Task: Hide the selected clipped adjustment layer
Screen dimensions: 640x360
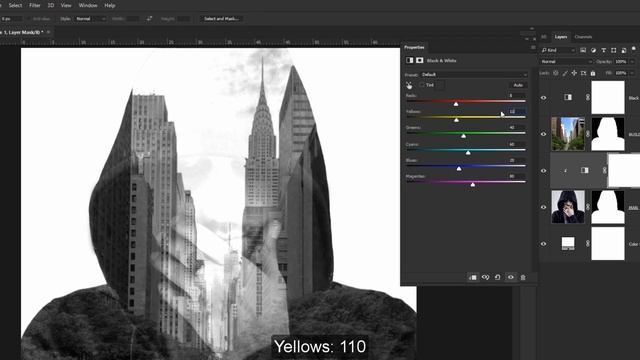Action: [x=544, y=171]
